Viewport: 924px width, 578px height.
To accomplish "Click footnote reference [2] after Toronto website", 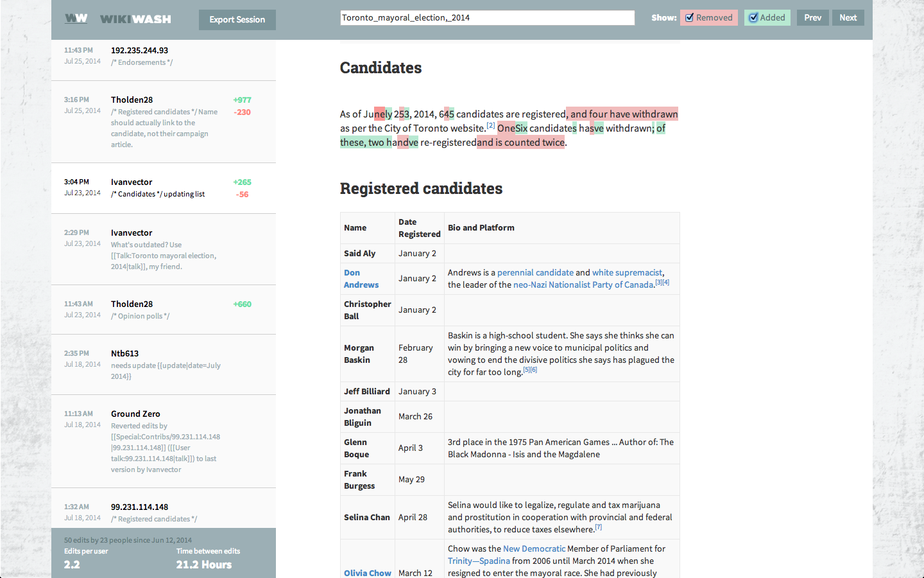I will pos(491,126).
